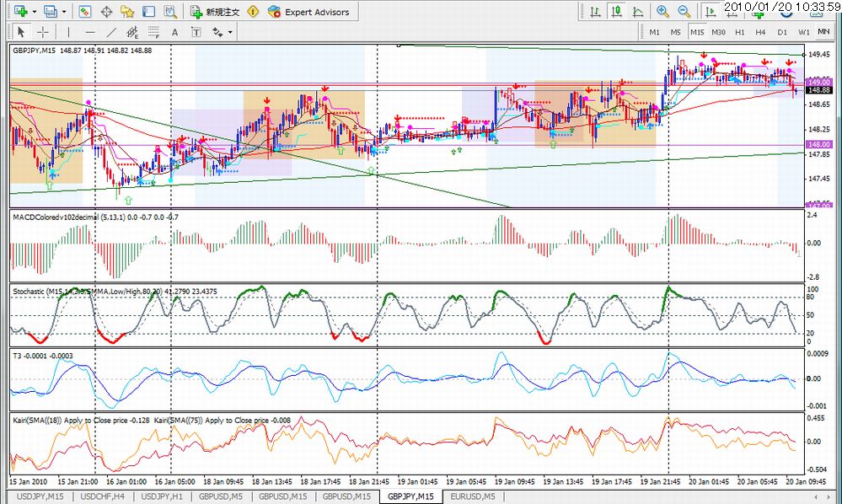
Task: Switch to the GBPJPY,M15 chart tab
Action: coord(410,496)
